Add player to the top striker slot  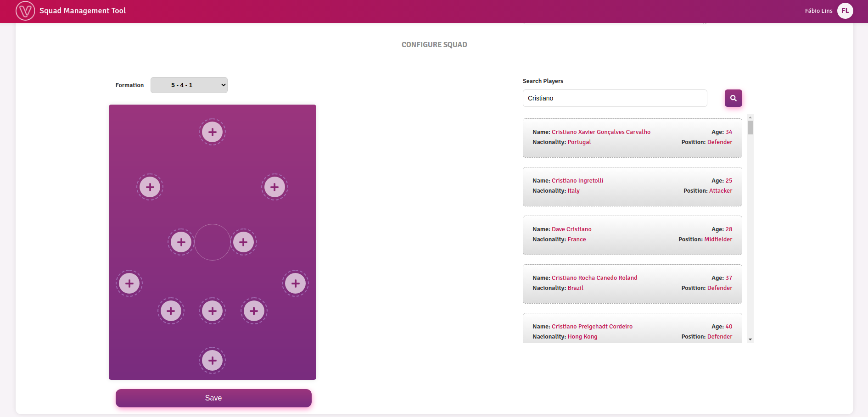[x=212, y=132]
